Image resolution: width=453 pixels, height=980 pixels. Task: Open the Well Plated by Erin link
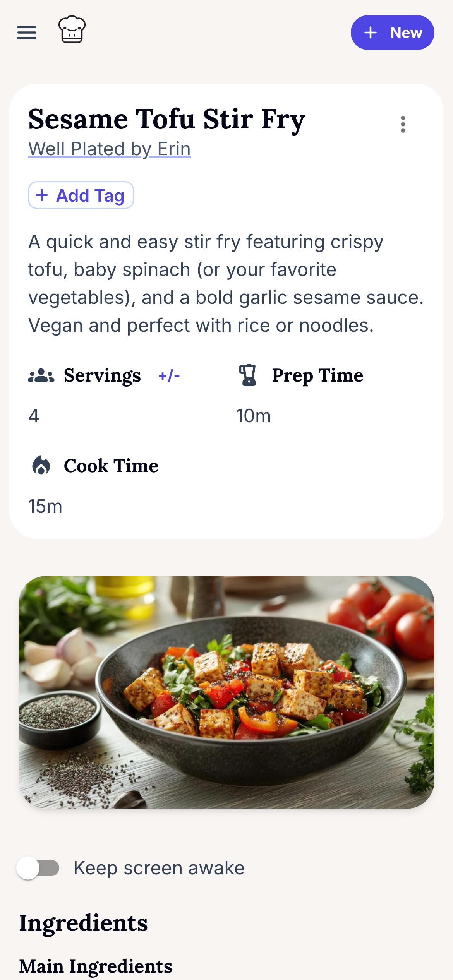click(x=109, y=149)
